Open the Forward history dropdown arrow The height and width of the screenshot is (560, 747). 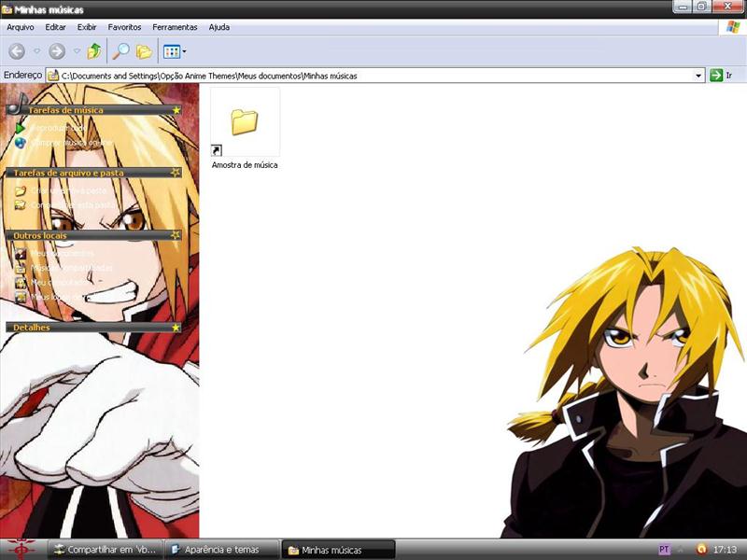tap(77, 51)
